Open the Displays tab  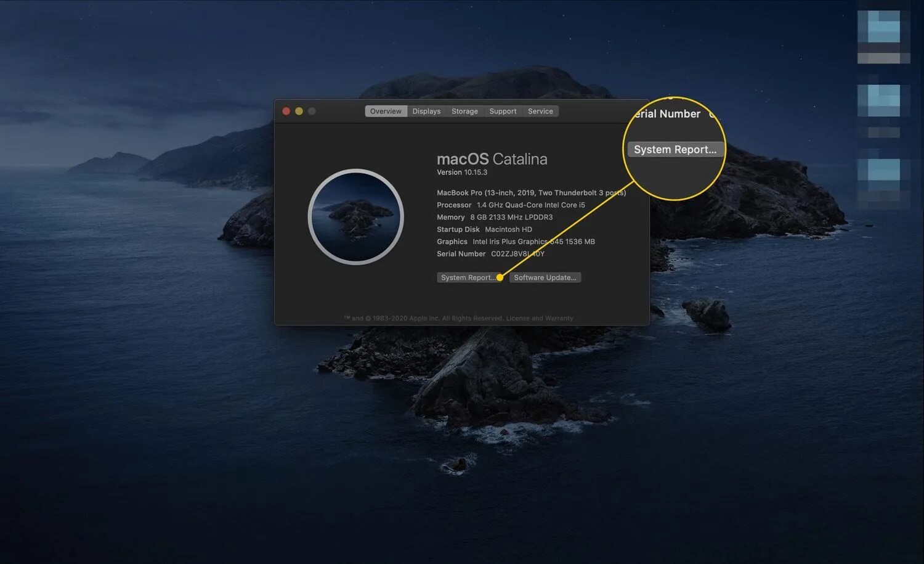pos(426,111)
